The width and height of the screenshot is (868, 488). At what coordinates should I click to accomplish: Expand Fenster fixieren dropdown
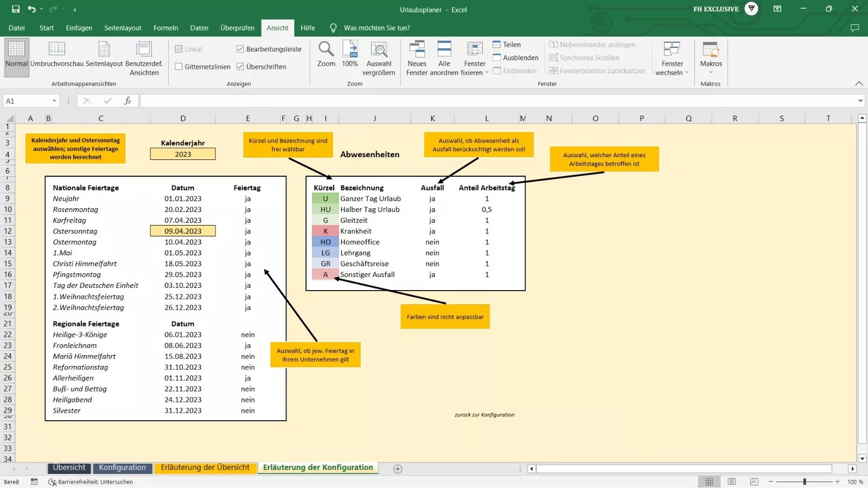[x=487, y=73]
